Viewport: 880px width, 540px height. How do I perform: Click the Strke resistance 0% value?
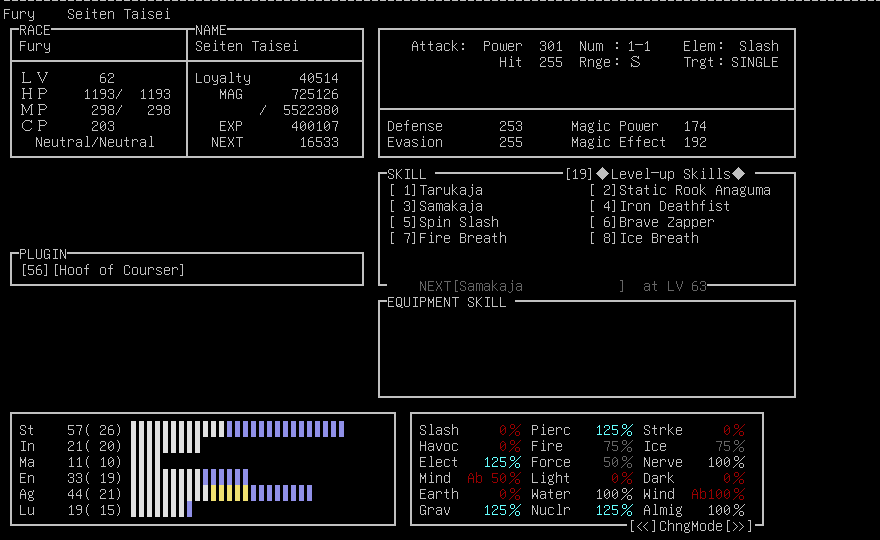tap(734, 431)
